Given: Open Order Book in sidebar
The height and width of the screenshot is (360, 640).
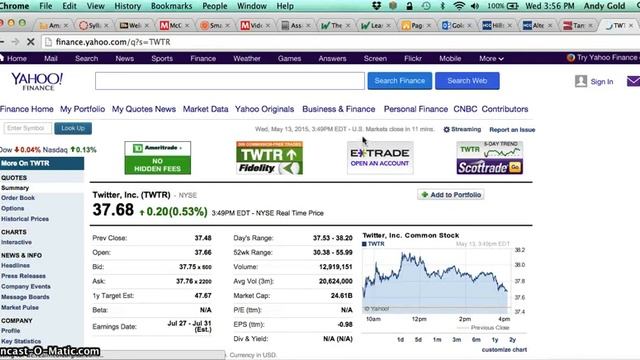Looking at the screenshot, I should point(18,198).
